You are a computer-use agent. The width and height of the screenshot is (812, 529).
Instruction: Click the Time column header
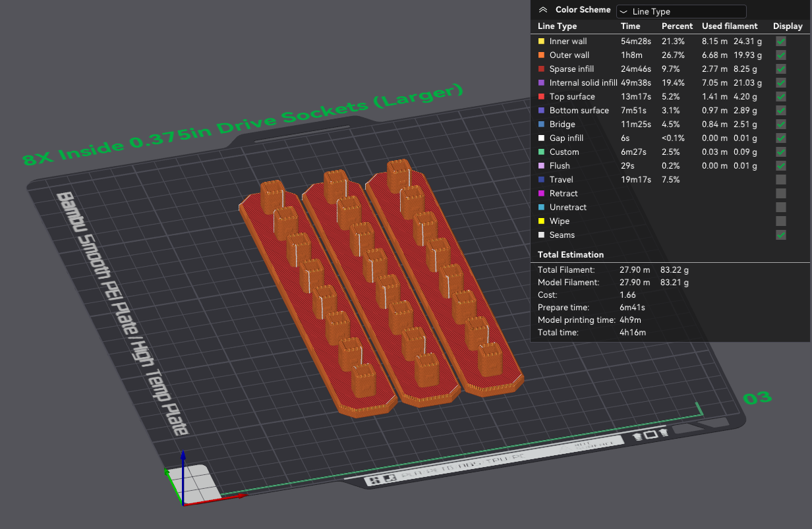coord(630,26)
